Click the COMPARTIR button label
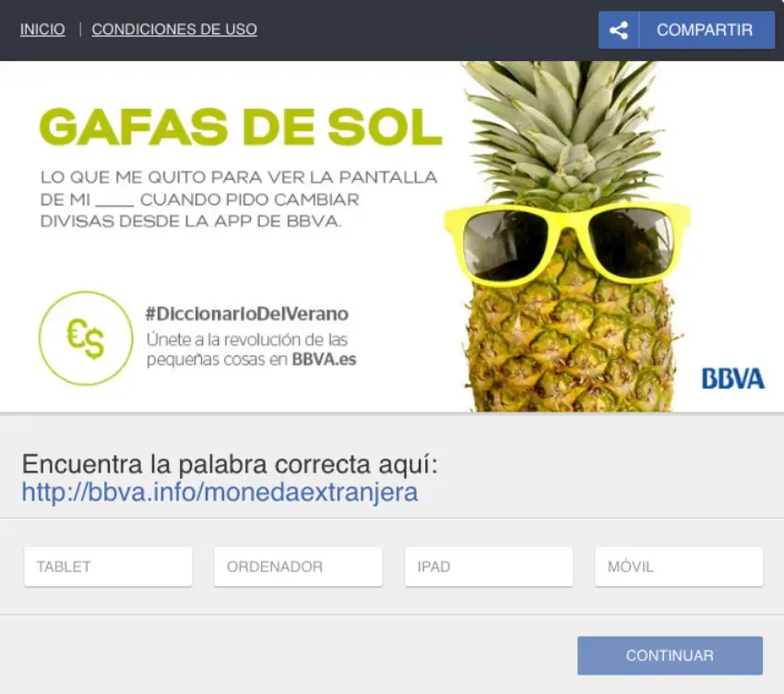The image size is (784, 694). pos(705,30)
